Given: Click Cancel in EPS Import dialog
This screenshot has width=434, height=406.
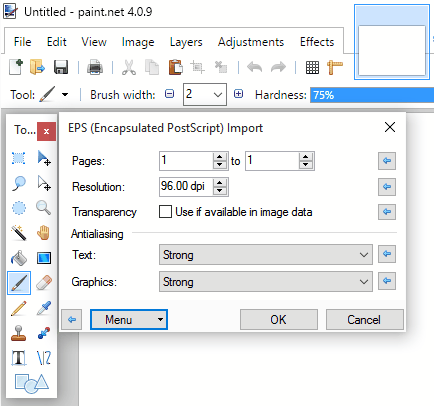Looking at the screenshot, I should point(365,319).
